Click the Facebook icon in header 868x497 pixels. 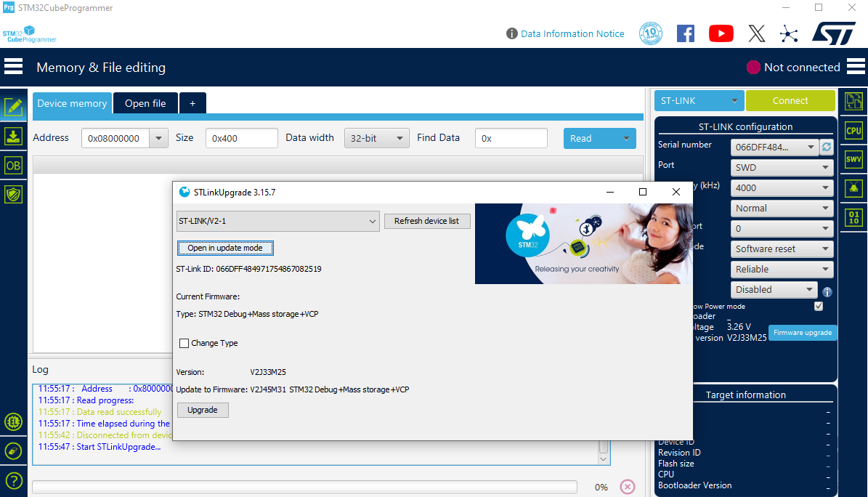click(686, 33)
